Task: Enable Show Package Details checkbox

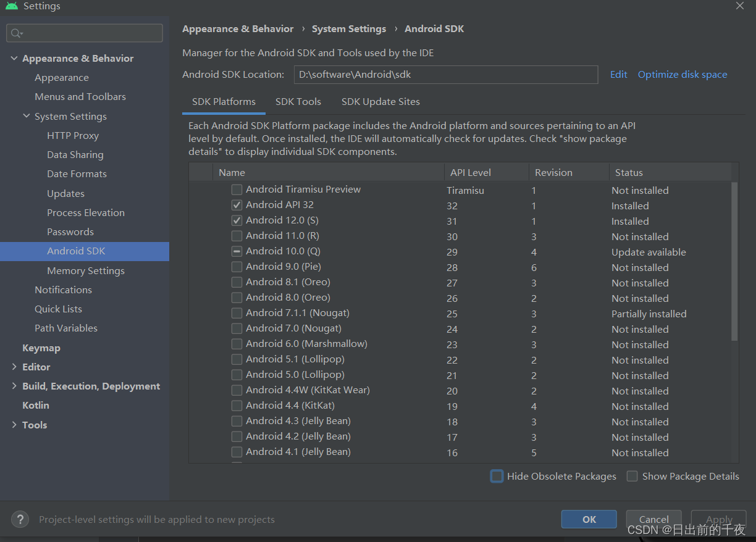Action: tap(632, 476)
